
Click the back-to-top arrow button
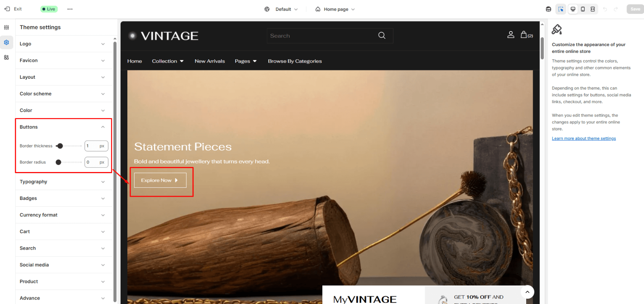(527, 292)
